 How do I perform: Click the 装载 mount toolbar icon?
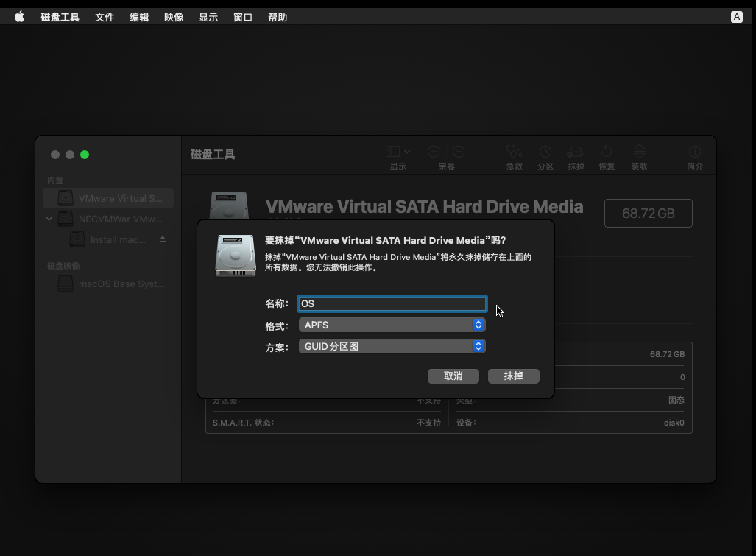point(639,152)
